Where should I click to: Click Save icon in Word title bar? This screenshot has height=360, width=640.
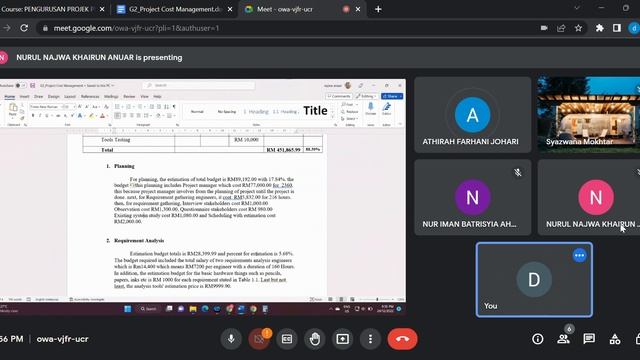click(x=32, y=85)
